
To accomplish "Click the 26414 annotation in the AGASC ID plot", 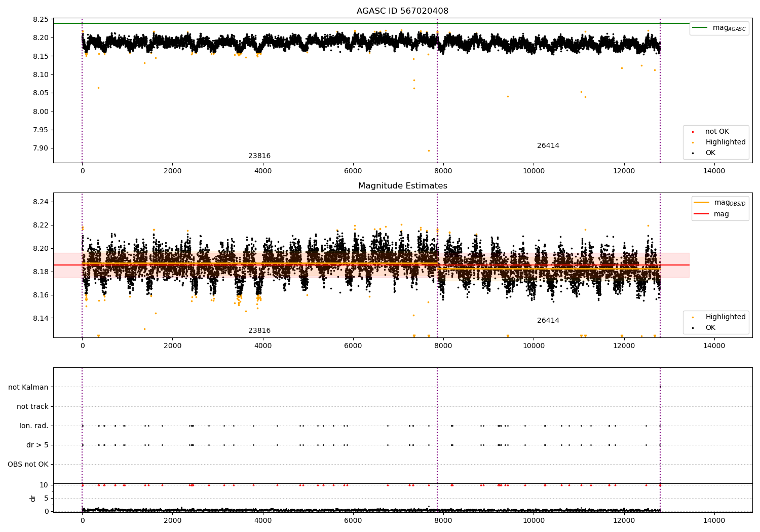I will point(548,146).
